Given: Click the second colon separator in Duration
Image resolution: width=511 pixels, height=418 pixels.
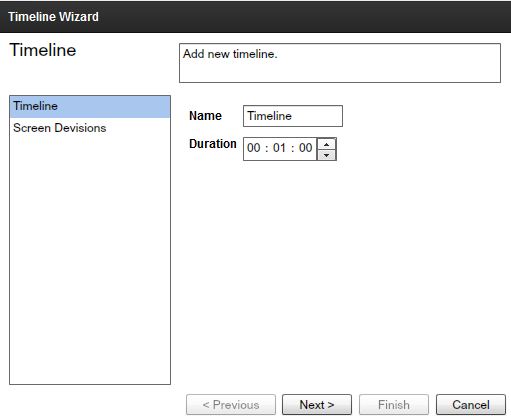Looking at the screenshot, I should (x=292, y=148).
